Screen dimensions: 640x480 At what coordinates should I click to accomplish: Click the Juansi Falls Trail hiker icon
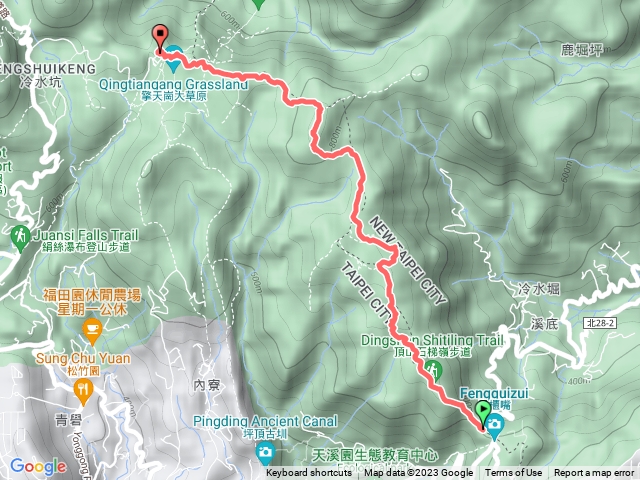[x=20, y=239]
